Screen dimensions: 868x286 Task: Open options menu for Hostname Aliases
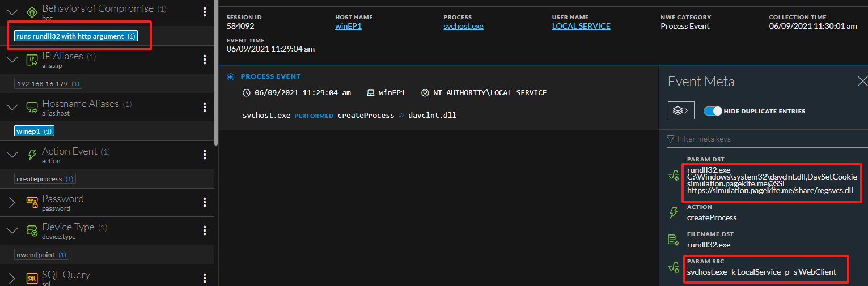(205, 108)
